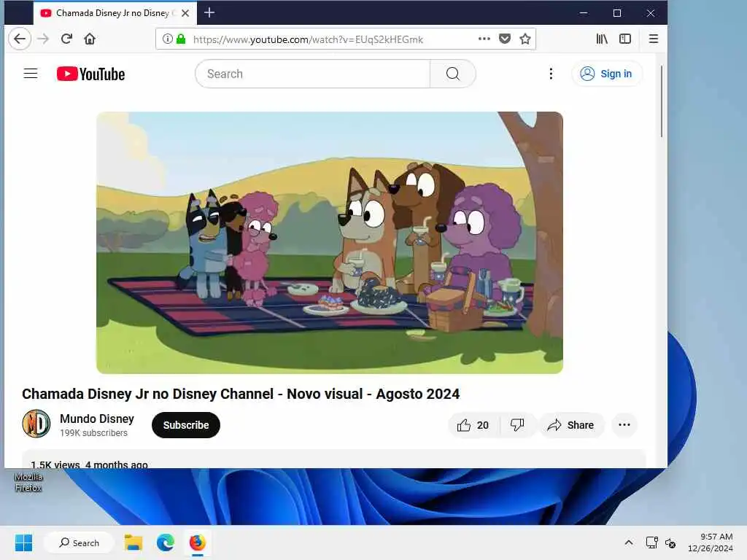Click the muted volume tray icon

coord(670,542)
